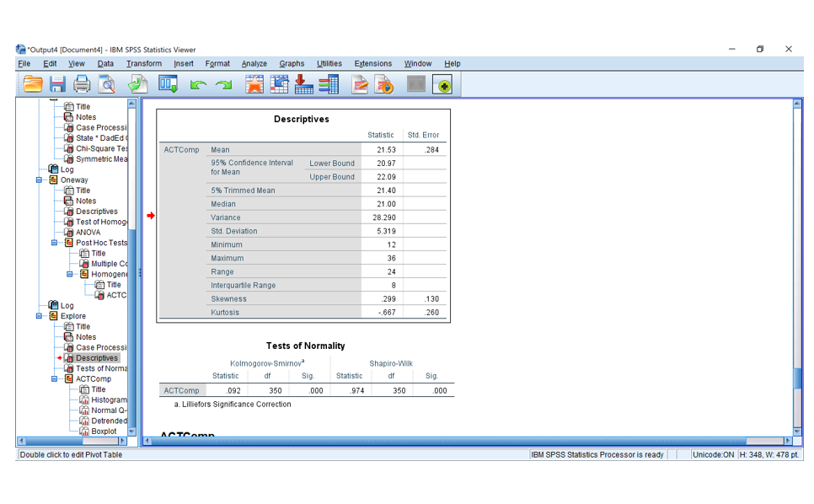Select the Histogram item under ACTComp

point(109,399)
